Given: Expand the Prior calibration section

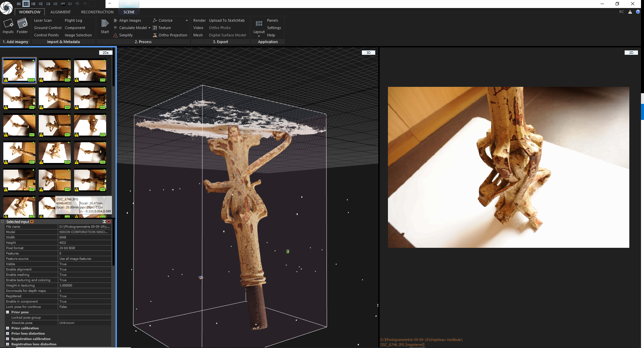Looking at the screenshot, I should pyautogui.click(x=7, y=328).
